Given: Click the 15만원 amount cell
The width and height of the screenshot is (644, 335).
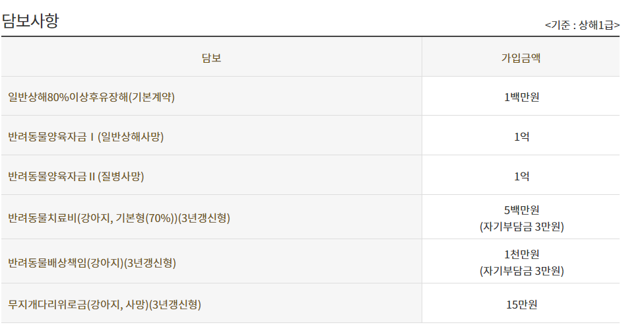Looking at the screenshot, I should pos(522,305).
